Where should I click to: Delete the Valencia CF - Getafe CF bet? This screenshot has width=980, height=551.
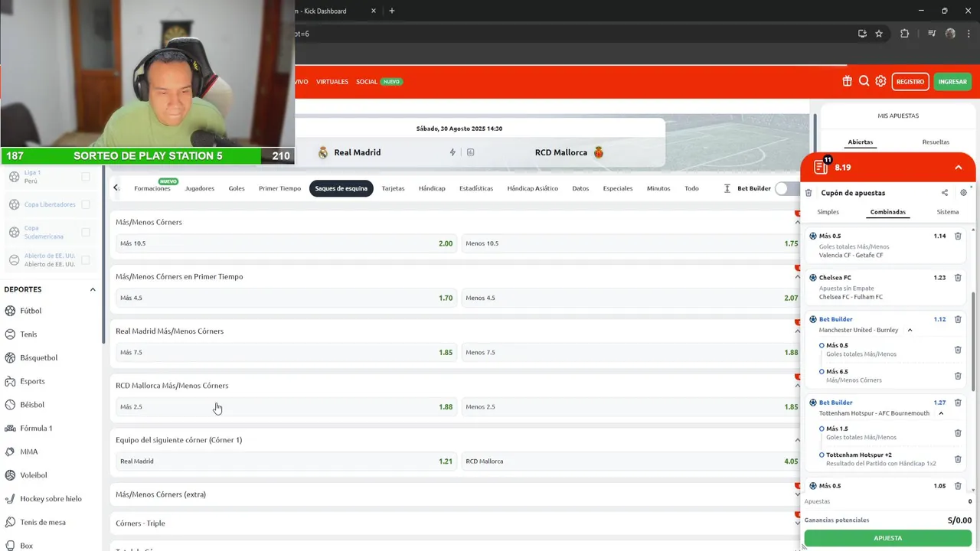[958, 236]
